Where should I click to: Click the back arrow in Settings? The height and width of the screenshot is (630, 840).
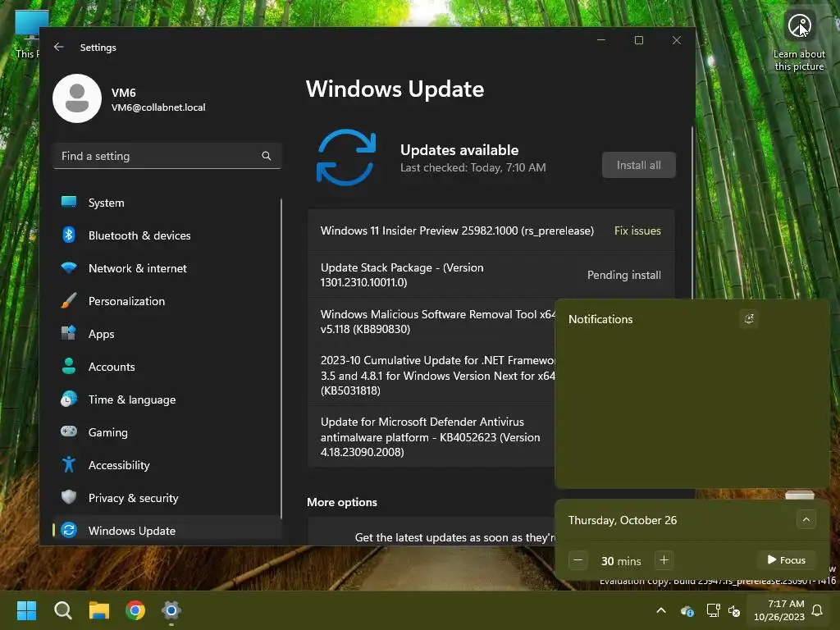[x=59, y=47]
